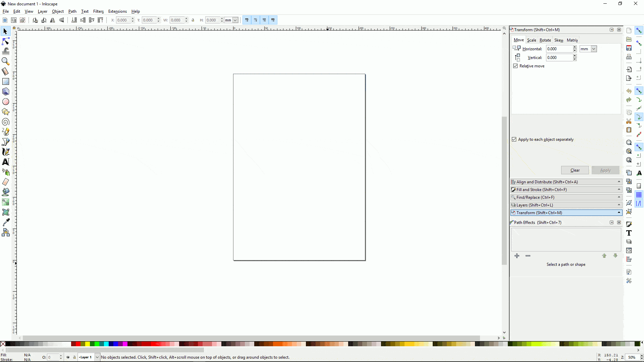Toggle Apply to each object separately
The height and width of the screenshot is (362, 644).
point(514,139)
